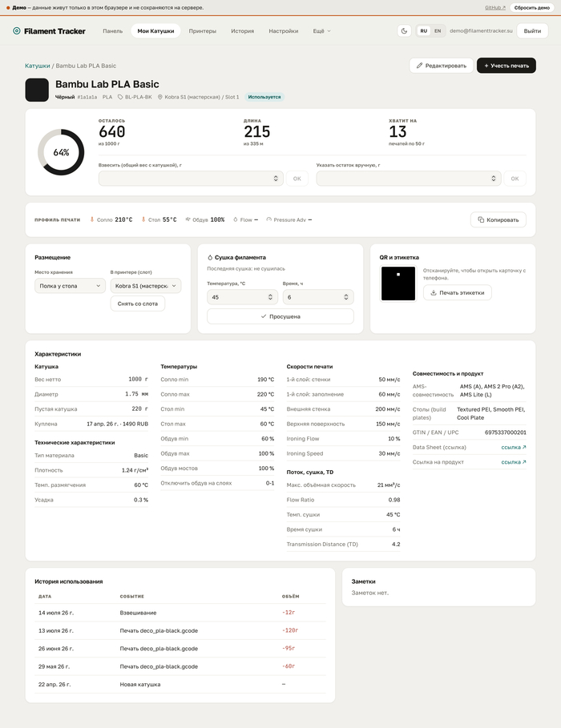This screenshot has width=561, height=728.
Task: Click Сбросить демо button
Action: pyautogui.click(x=531, y=8)
